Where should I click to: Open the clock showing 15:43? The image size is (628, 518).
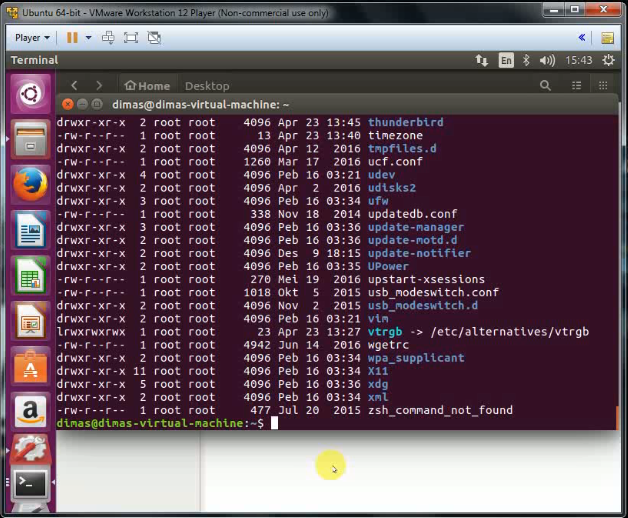pos(579,60)
